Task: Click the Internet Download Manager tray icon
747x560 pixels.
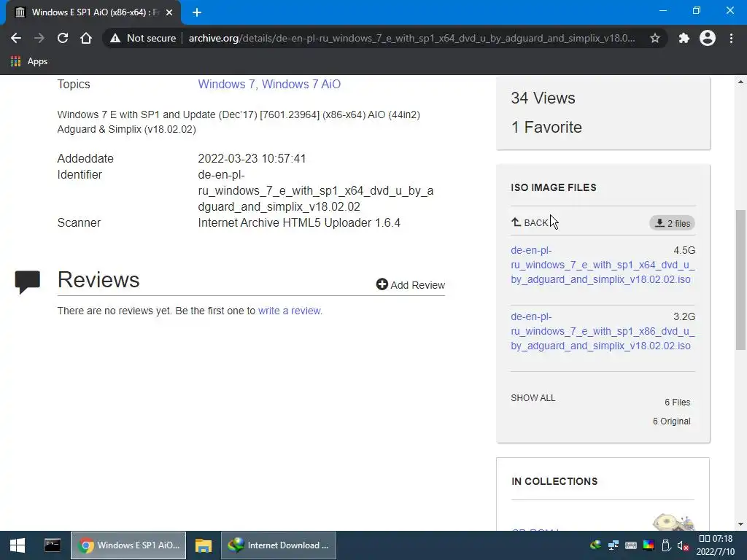Action: [x=595, y=545]
